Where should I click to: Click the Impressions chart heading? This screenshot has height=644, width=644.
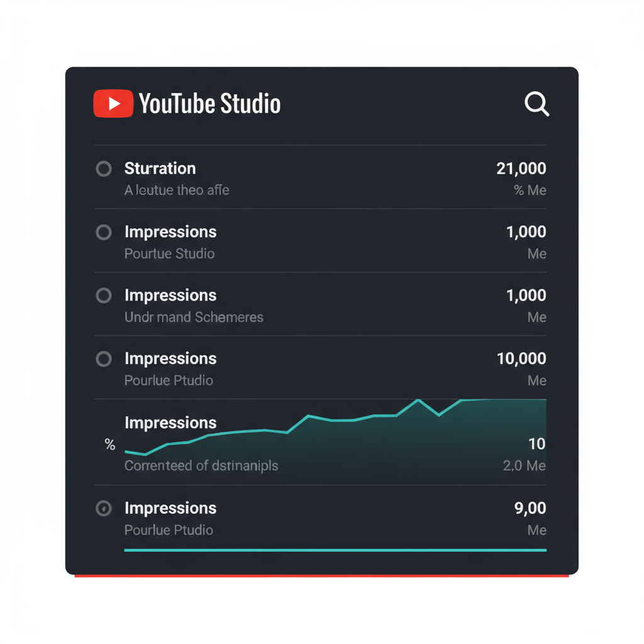point(170,423)
